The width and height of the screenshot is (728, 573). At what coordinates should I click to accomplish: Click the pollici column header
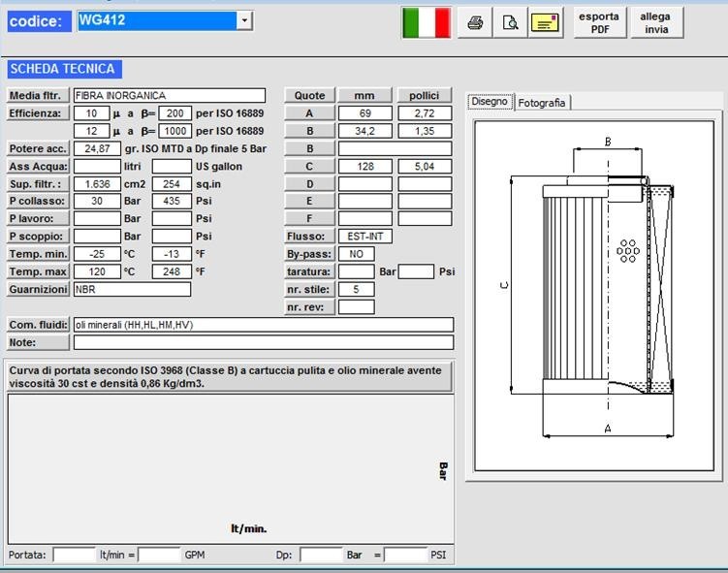425,96
